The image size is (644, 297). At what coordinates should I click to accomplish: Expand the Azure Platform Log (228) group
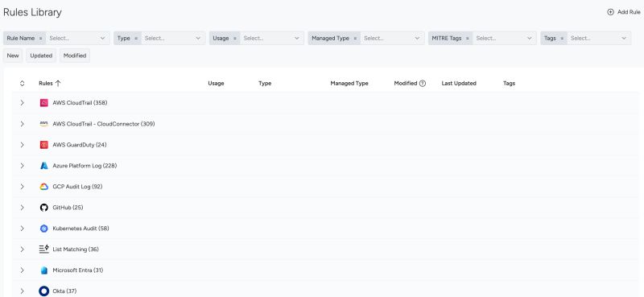click(23, 166)
